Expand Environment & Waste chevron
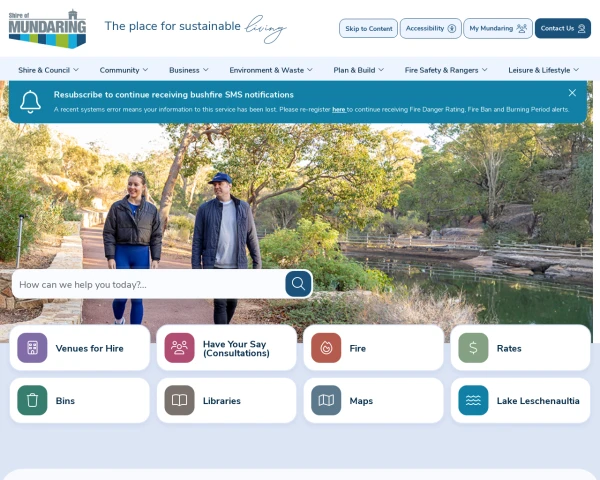The width and height of the screenshot is (600, 480). point(310,70)
